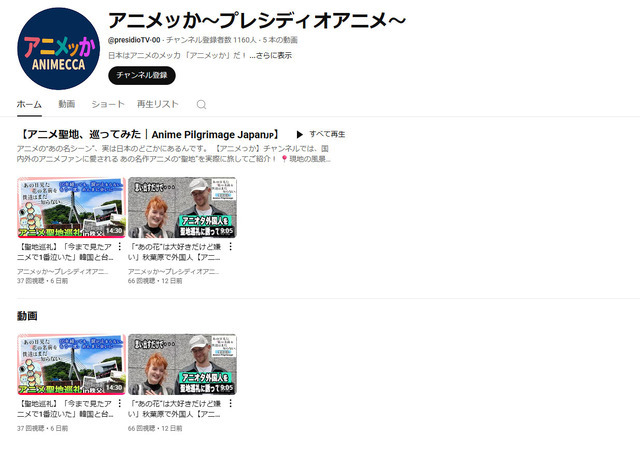Click playlist video title 【聖地巡礼】「今まで見たア
The image size is (640, 455).
point(65,252)
